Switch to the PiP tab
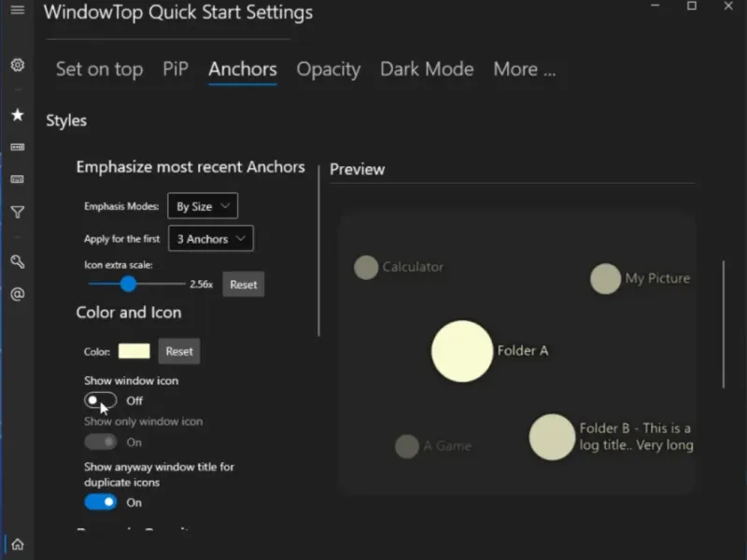Screen dimensions: 747x560 [176, 69]
